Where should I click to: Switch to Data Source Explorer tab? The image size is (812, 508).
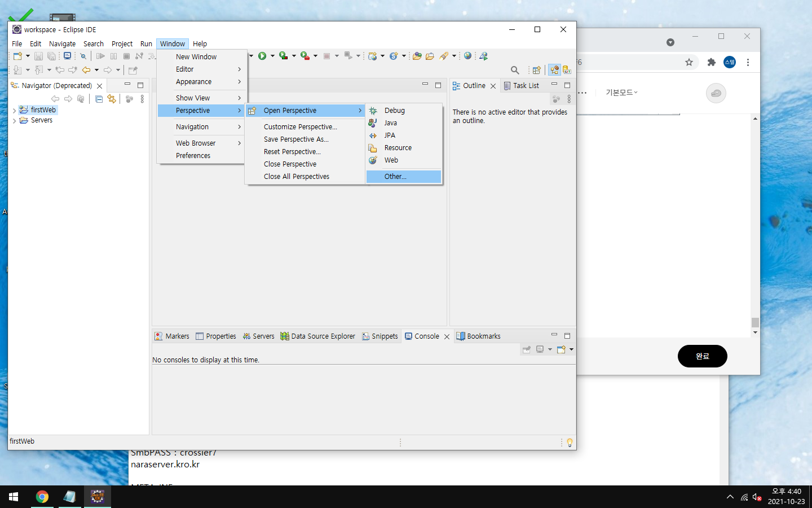318,336
